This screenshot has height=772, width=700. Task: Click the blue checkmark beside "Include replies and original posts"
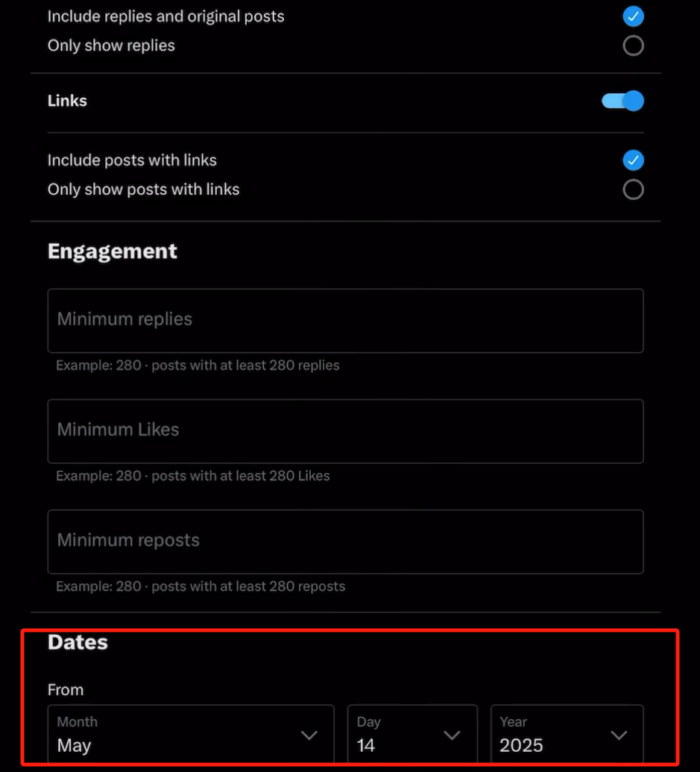[x=633, y=16]
